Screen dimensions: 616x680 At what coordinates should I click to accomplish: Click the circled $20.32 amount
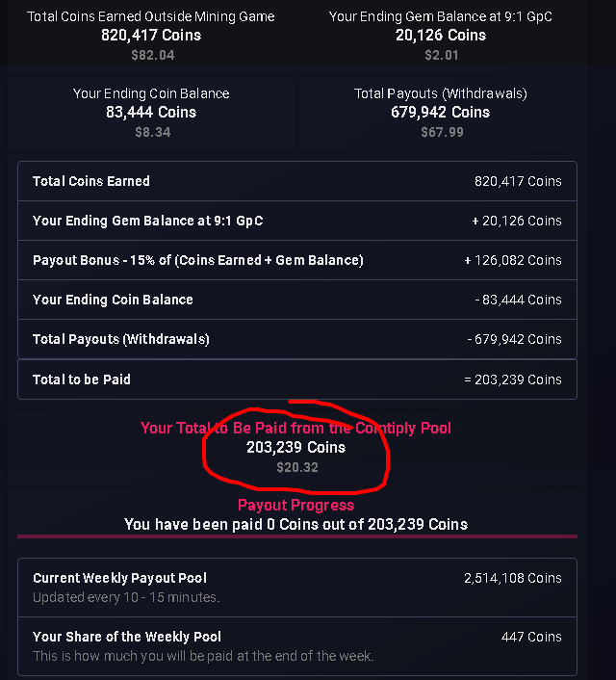pyautogui.click(x=295, y=467)
